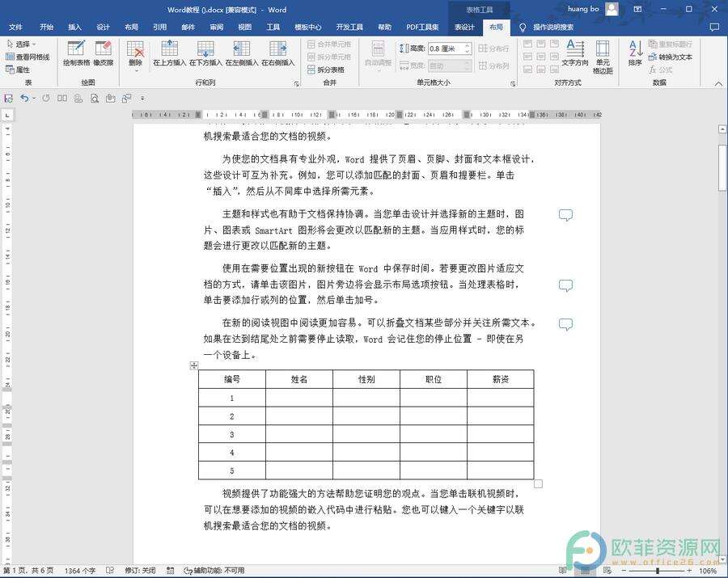Click accessibility status (辅助功能: 不可用)
This screenshot has width=728, height=578.
tap(214, 570)
